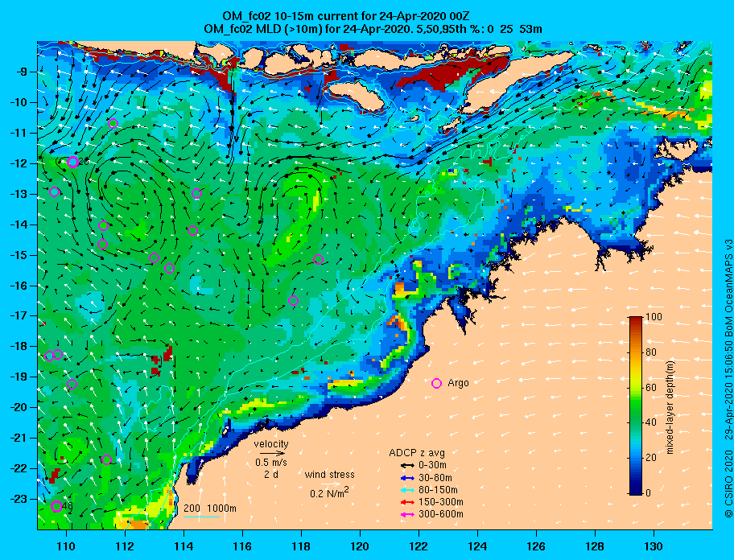This screenshot has height=560, width=734.
Task: Click the CSIRO 2020 copyright text
Action: coord(729,484)
